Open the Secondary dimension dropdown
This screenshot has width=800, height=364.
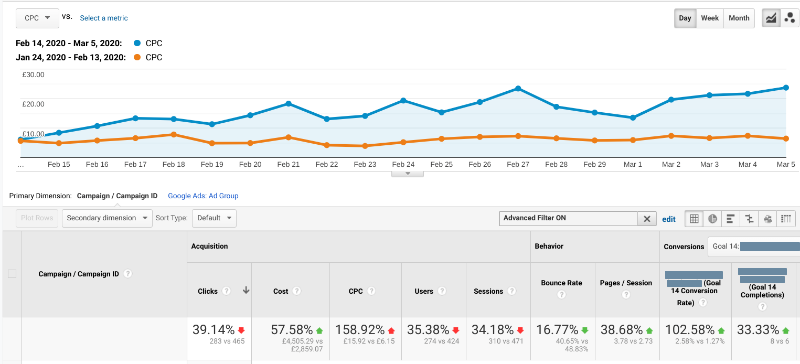(x=107, y=218)
